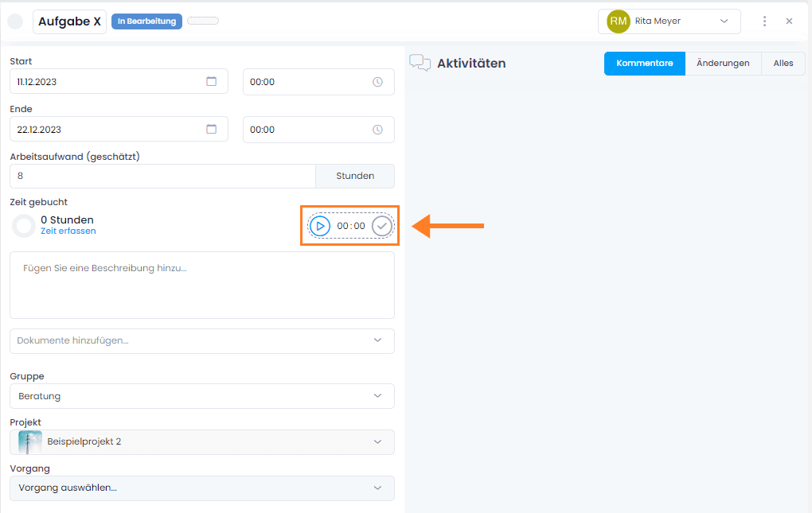Screen dimensions: 812x513
Task: Toggle task completion circle beside Aufgabe X
Action: tap(15, 21)
